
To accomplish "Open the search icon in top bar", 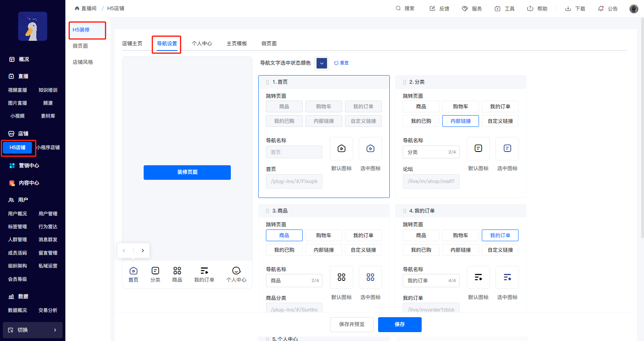I will [398, 8].
